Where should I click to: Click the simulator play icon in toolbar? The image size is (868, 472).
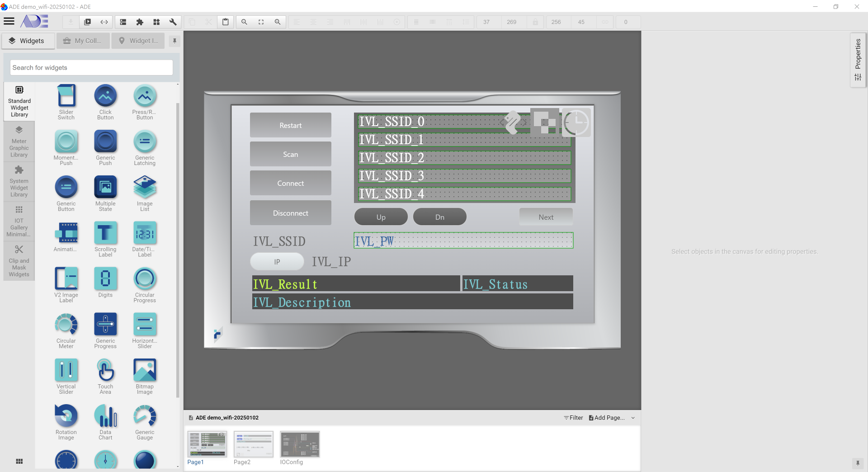[88, 22]
